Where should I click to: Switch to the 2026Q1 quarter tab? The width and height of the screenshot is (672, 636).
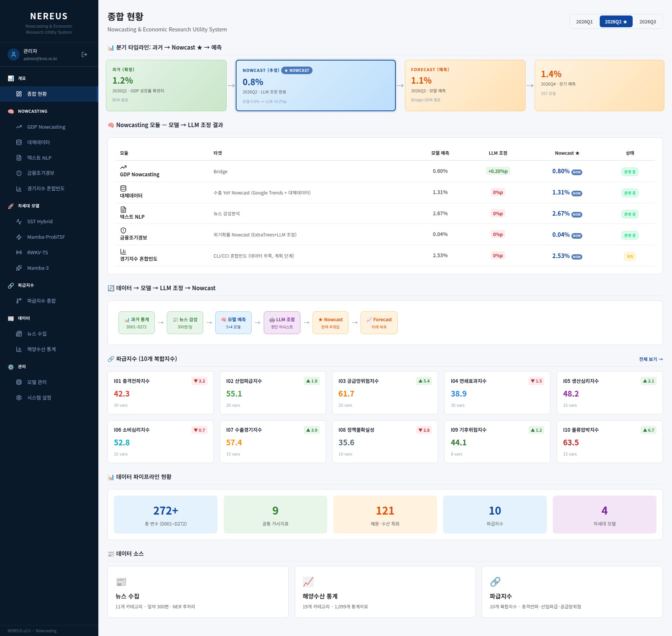point(584,22)
